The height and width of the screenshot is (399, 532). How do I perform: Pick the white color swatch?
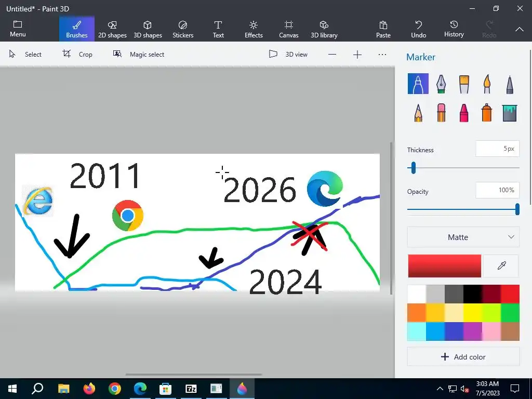coord(417,294)
